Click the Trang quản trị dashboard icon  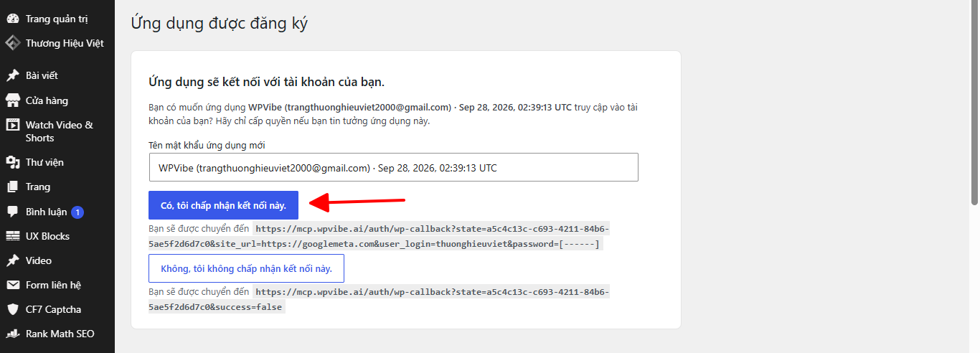pos(13,19)
